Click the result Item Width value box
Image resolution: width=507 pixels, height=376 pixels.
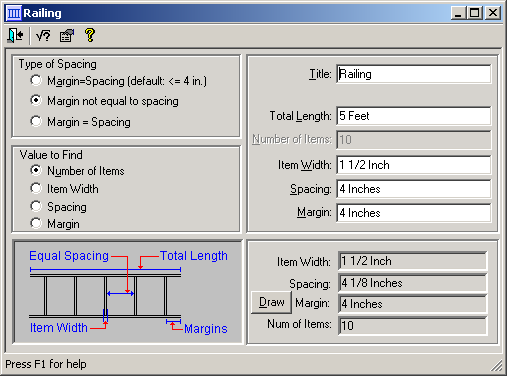pos(412,261)
